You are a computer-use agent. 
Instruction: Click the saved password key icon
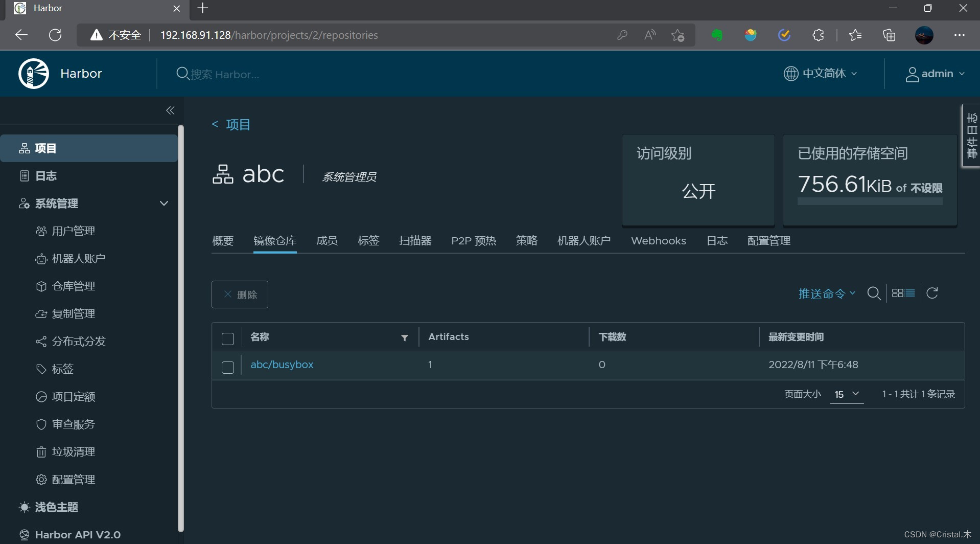622,35
